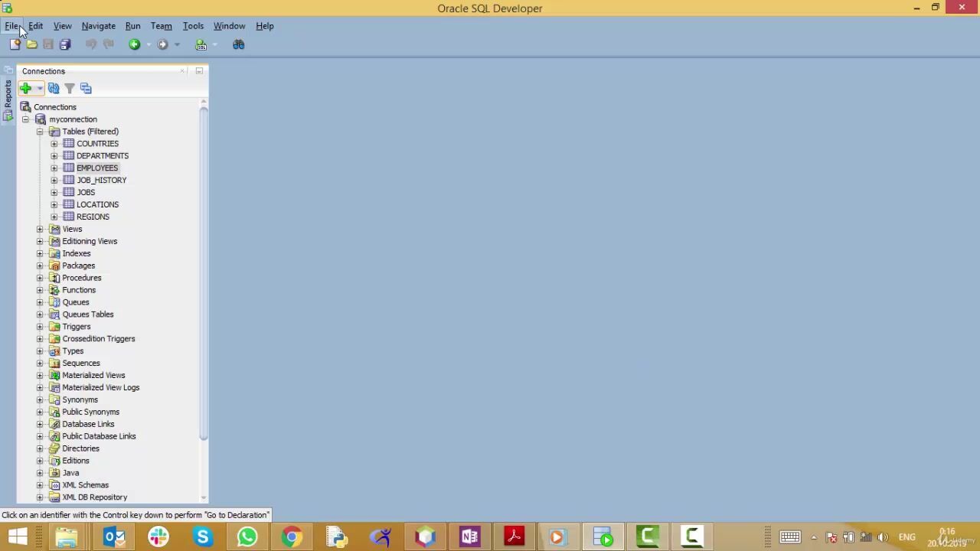Select the Editioning Views node
This screenshot has height=551, width=980.
pyautogui.click(x=90, y=242)
